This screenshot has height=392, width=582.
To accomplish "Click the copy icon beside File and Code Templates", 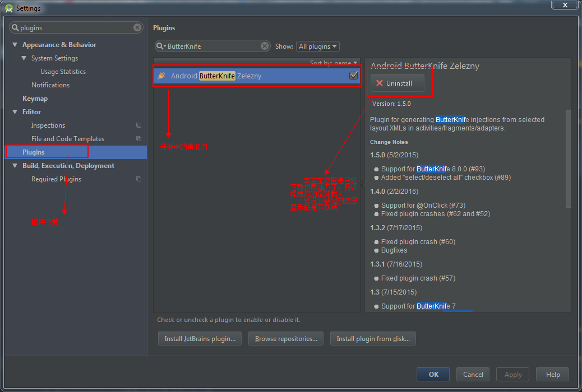I will (139, 139).
